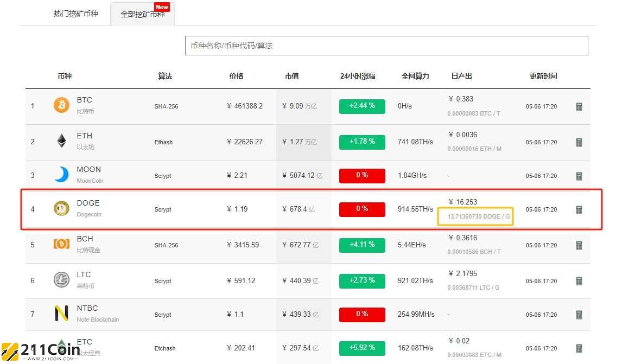
Task: Open the DOGE coin name link
Action: (88, 203)
